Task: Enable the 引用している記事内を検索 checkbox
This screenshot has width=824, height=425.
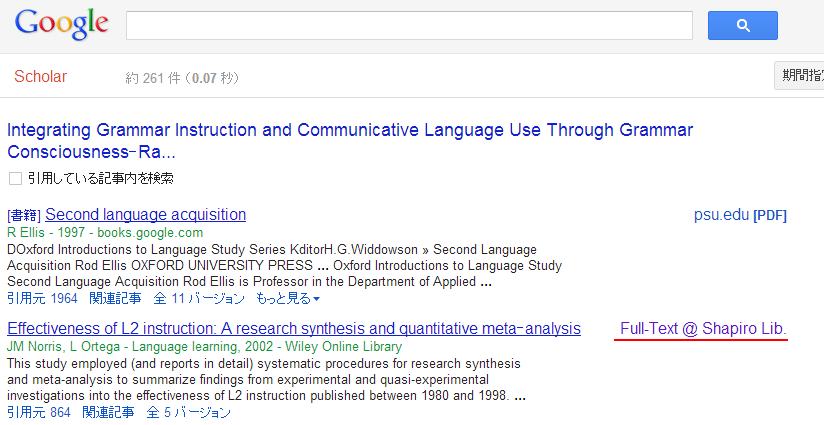Action: tap(15, 178)
